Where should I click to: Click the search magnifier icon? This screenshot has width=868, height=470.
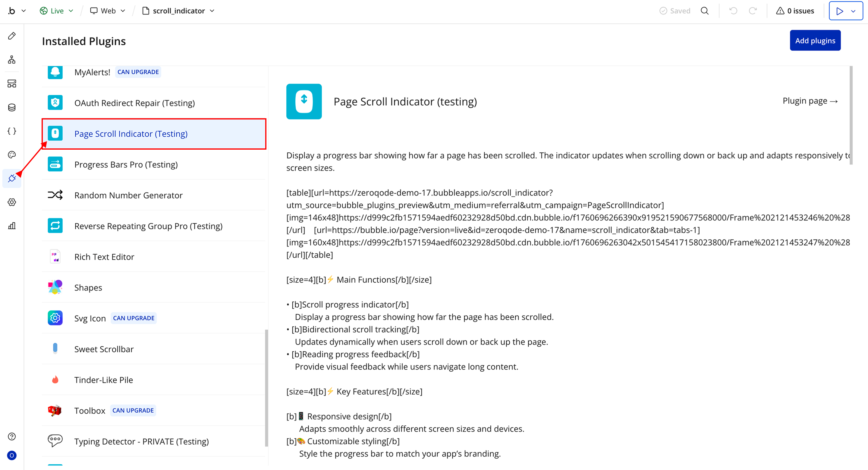705,11
